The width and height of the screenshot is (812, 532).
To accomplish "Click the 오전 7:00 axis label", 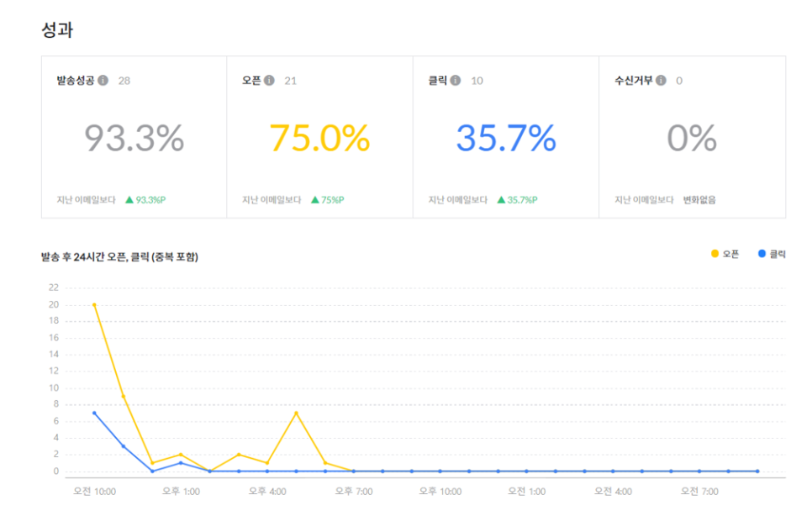I will (x=699, y=492).
